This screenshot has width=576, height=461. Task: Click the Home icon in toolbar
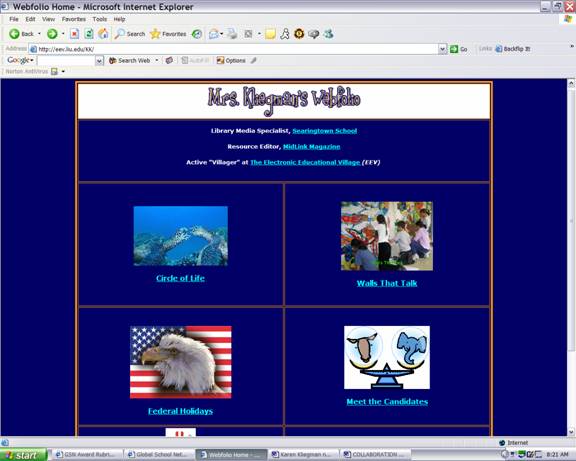pos(104,34)
